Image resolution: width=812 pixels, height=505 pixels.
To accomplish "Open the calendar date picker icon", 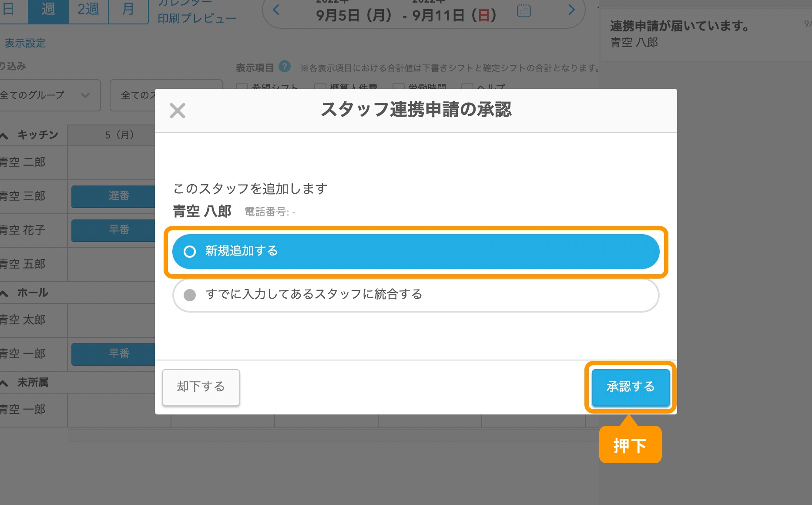I will pos(523,10).
